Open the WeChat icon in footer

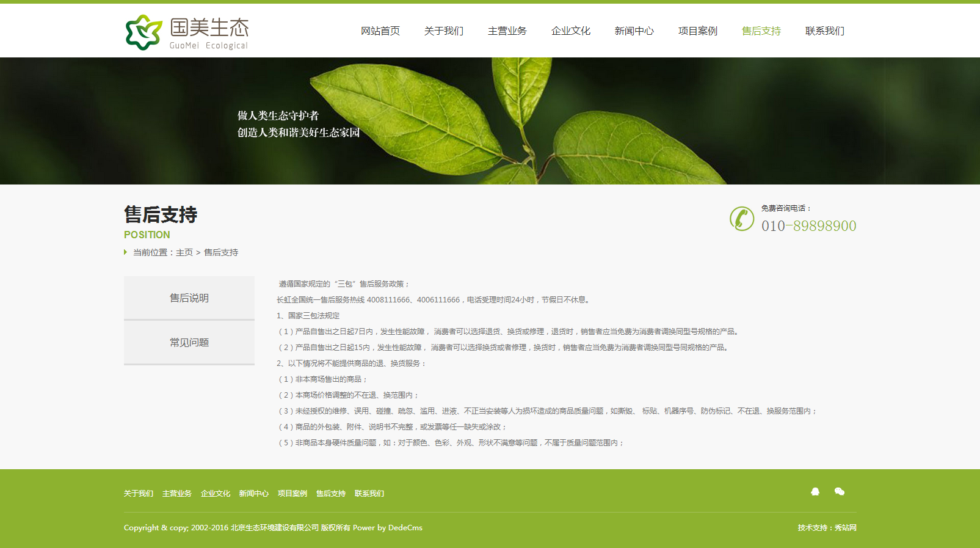tap(840, 492)
